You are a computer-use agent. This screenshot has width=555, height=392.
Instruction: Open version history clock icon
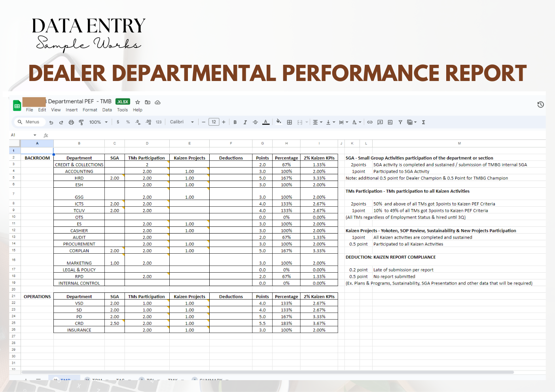[540, 104]
